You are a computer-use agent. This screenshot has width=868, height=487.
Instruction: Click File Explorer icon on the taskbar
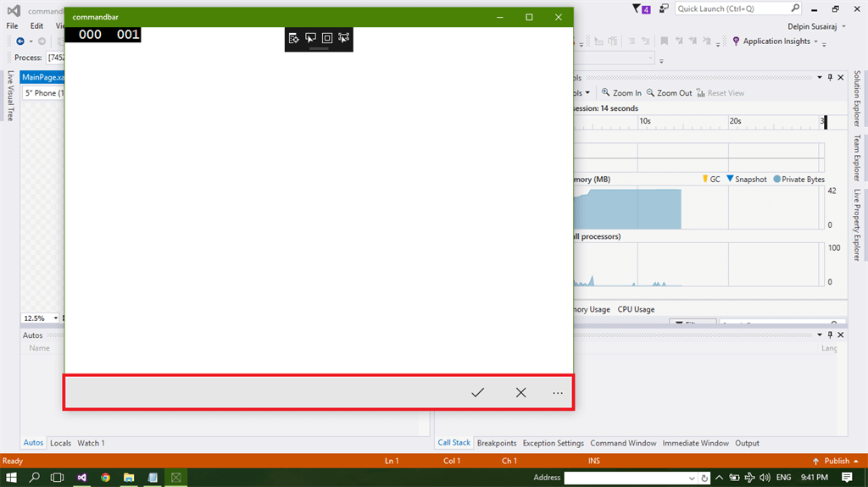pos(129,477)
